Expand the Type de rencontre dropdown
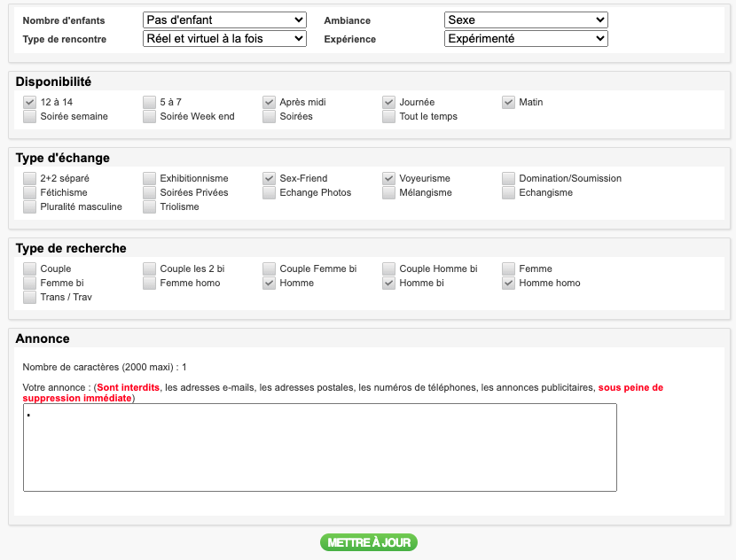 coord(223,38)
